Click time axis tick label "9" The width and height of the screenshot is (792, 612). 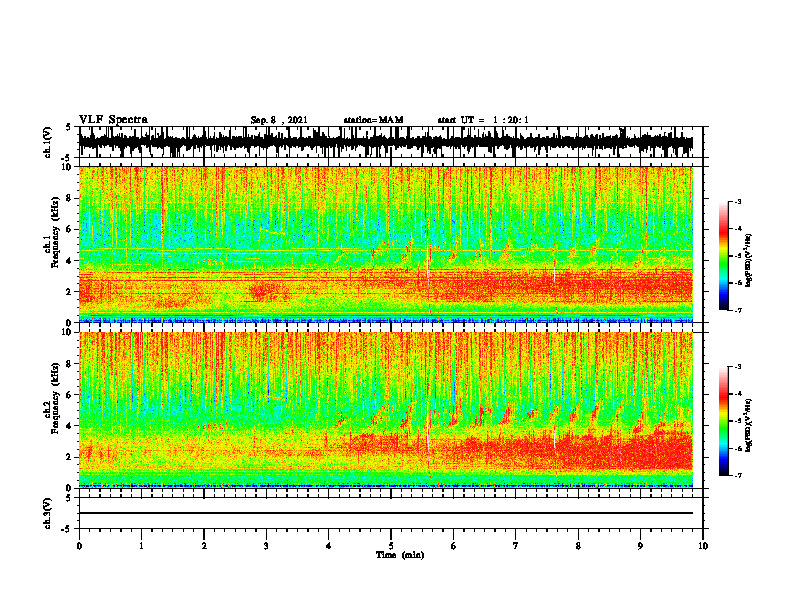coord(640,546)
